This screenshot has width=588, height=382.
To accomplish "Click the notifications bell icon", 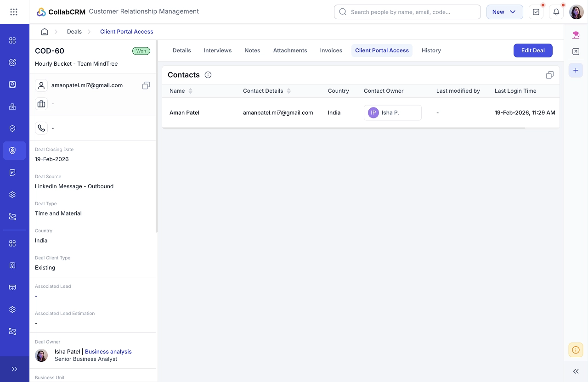I will [x=556, y=12].
